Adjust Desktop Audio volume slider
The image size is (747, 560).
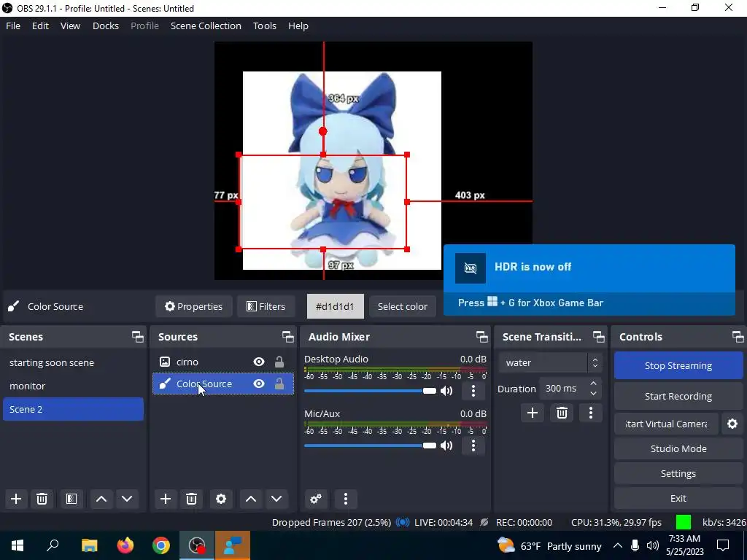[370, 391]
